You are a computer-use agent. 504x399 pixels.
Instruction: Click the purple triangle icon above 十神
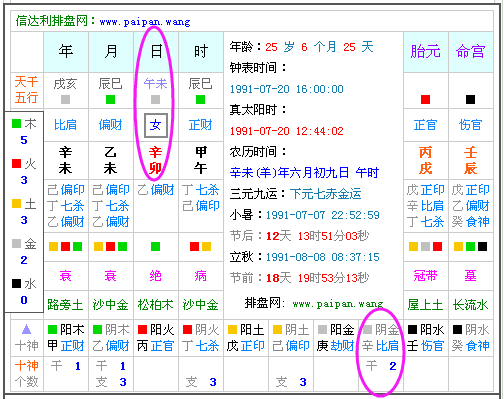[27, 330]
